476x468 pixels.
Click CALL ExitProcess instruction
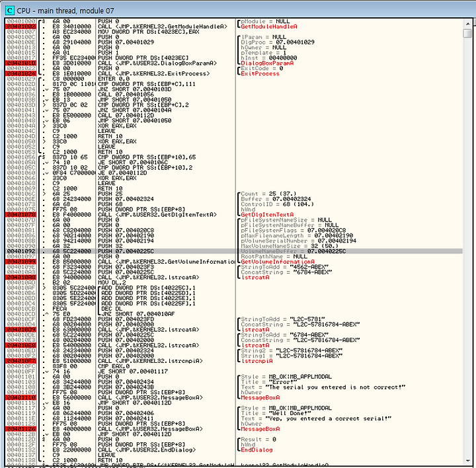(x=153, y=73)
